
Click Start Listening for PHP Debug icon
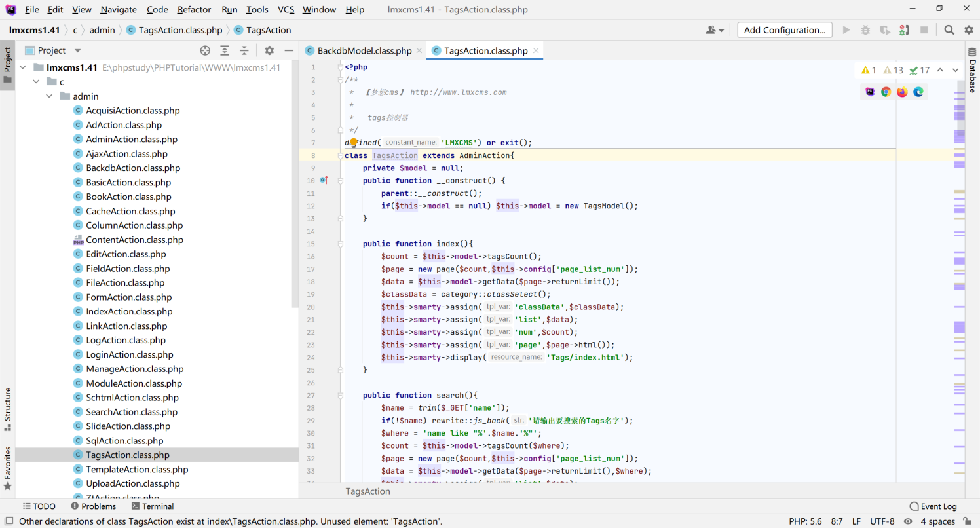point(904,30)
